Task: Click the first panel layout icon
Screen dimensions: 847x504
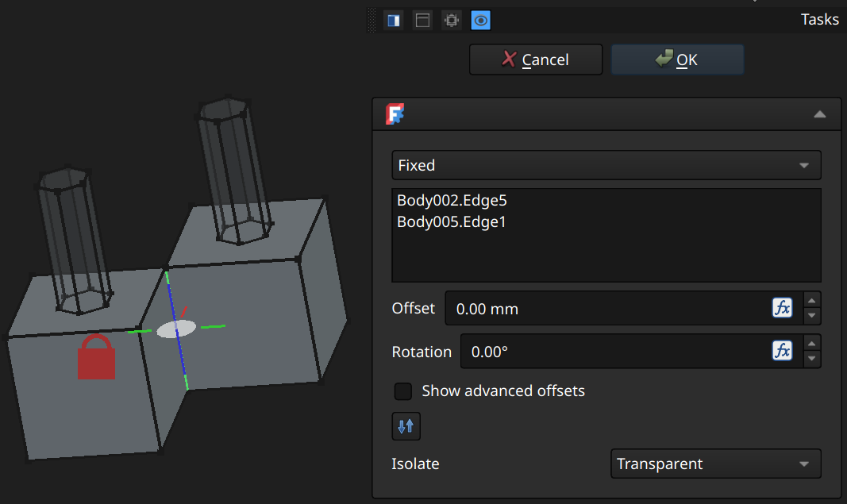Action: click(x=394, y=21)
